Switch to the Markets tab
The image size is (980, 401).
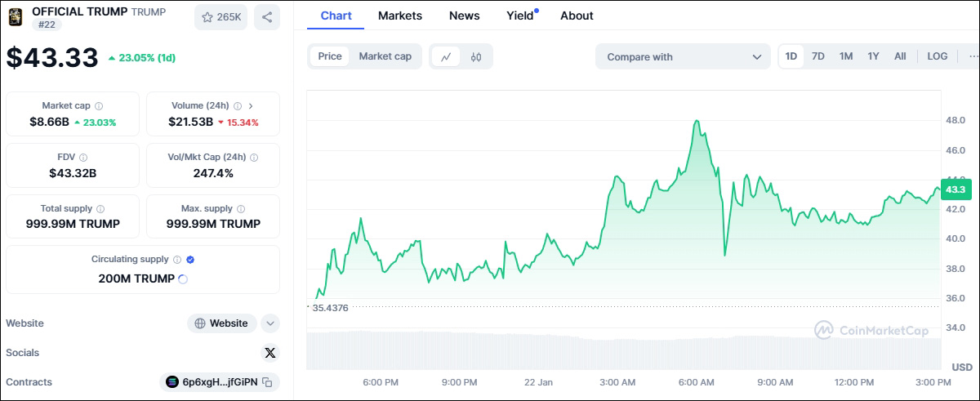(x=400, y=16)
